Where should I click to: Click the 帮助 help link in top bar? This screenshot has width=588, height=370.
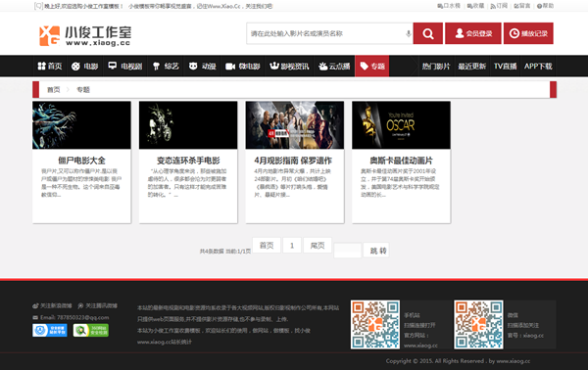pos(545,6)
